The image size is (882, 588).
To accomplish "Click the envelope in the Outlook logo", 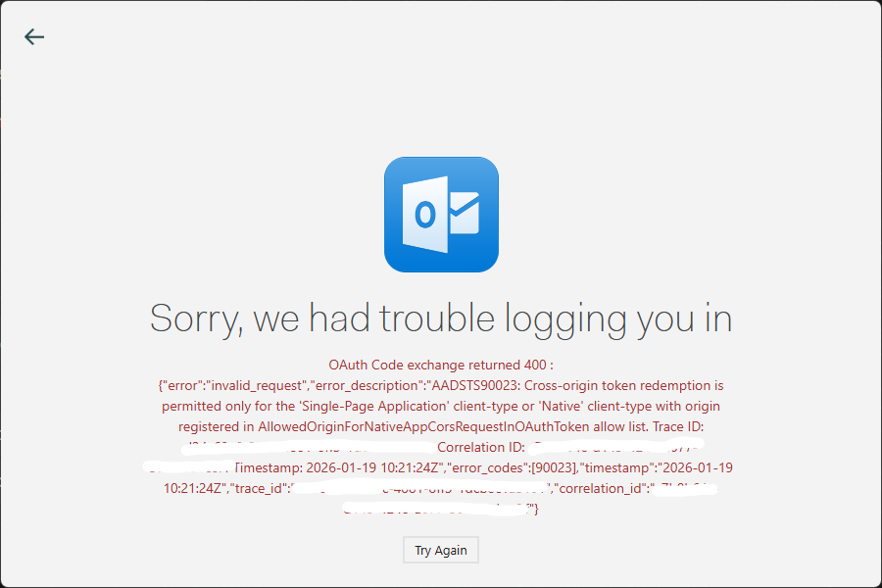I will tap(465, 214).
